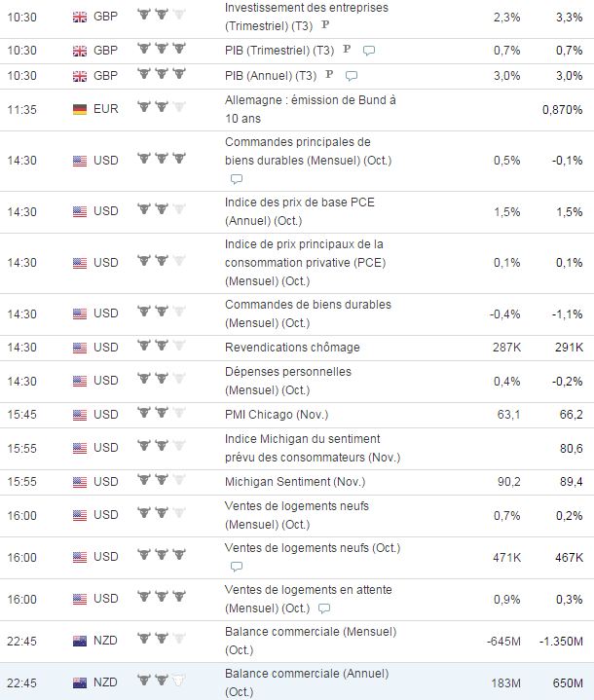Select the highlighted Balance commerciale (Annuel) row
The height and width of the screenshot is (700, 594).
(297, 682)
